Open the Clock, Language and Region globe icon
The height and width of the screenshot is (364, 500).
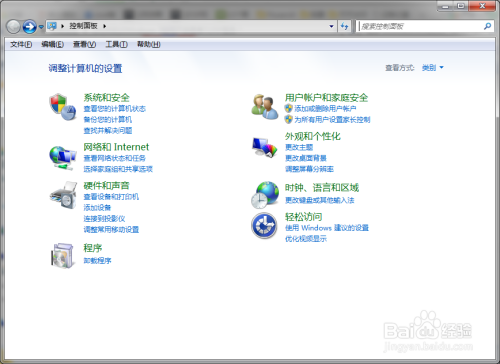[265, 195]
